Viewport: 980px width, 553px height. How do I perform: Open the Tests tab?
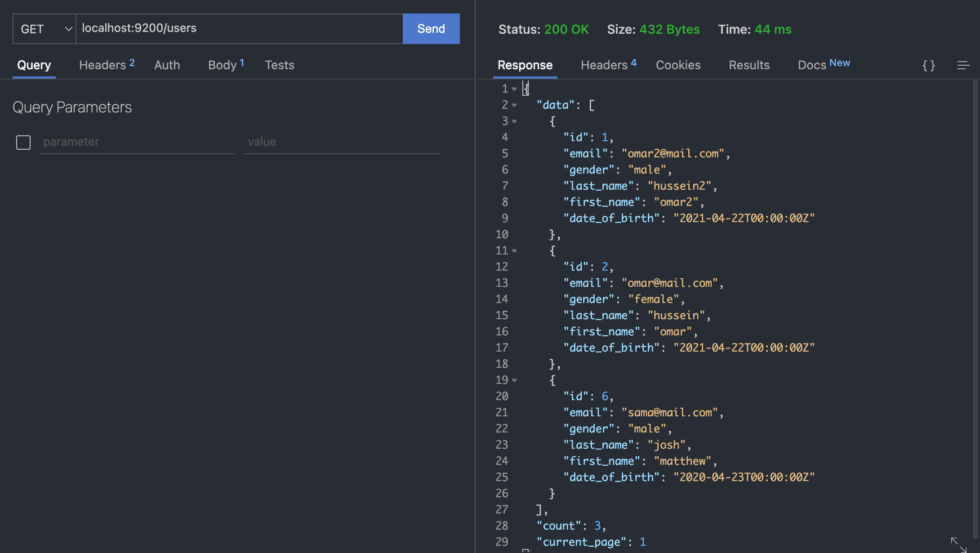[280, 65]
